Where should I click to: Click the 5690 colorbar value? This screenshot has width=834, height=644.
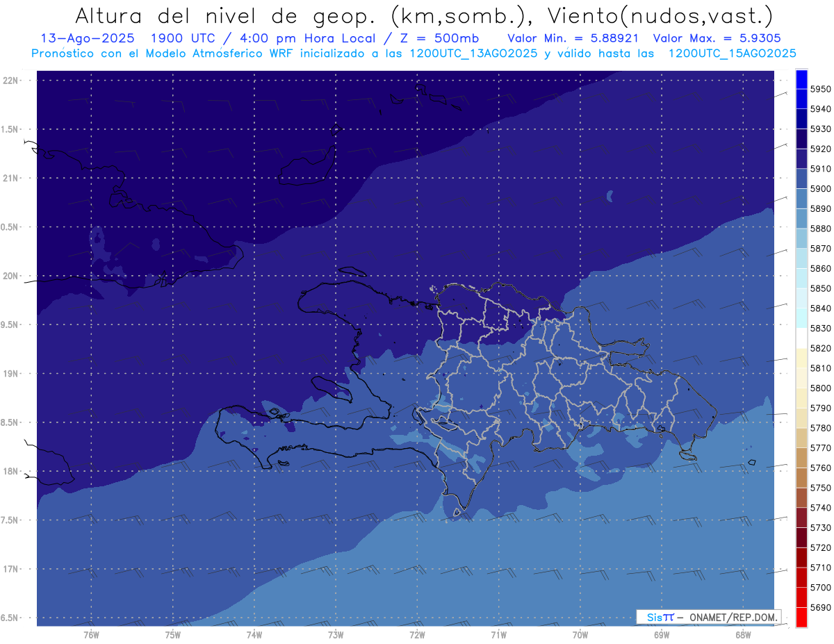point(820,607)
